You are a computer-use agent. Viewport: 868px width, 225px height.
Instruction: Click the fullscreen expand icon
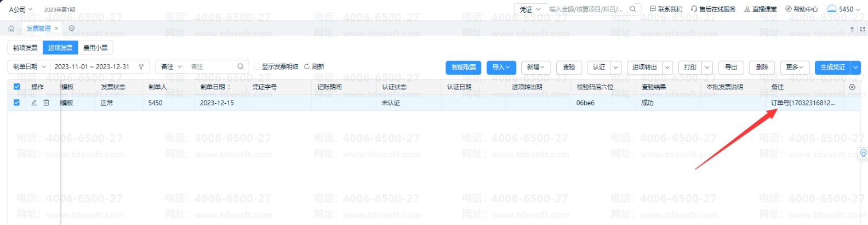[863, 29]
